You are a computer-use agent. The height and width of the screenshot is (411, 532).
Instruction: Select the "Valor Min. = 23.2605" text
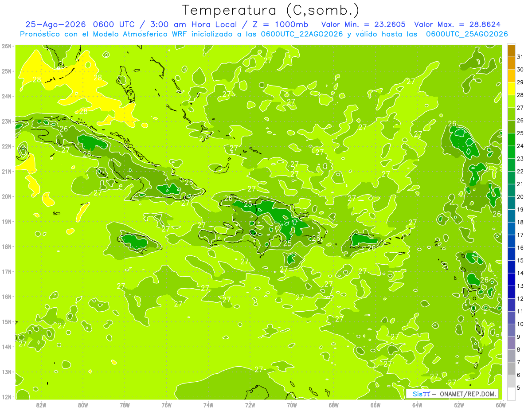pos(364,25)
